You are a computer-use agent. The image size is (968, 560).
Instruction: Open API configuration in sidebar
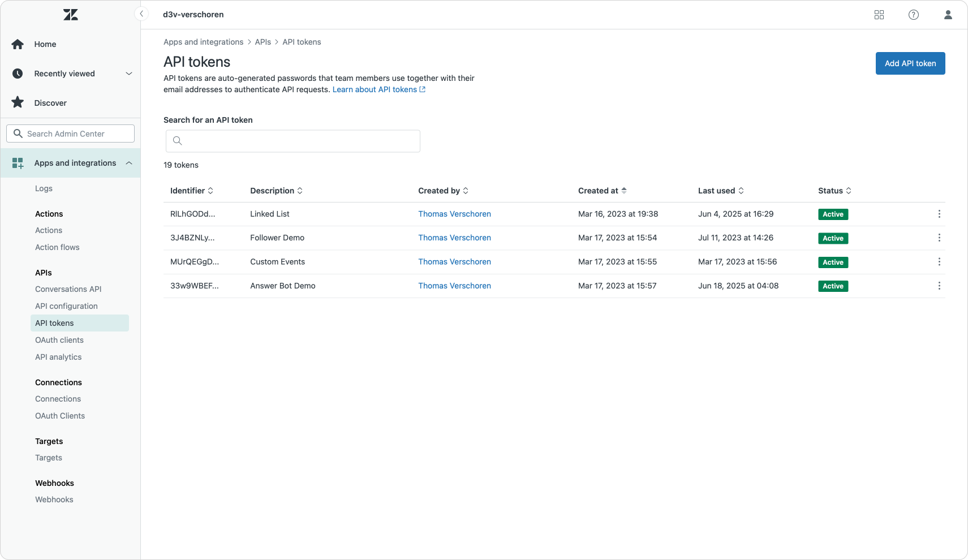pyautogui.click(x=66, y=306)
